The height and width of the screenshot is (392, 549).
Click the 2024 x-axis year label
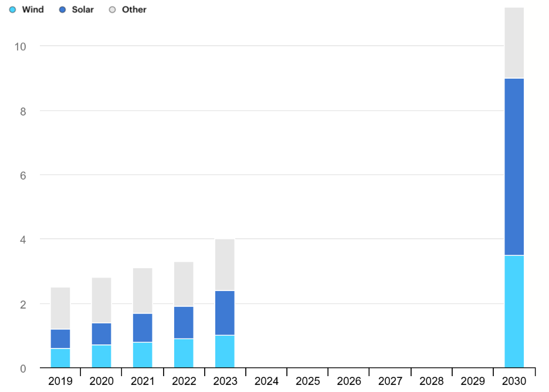pyautogui.click(x=266, y=381)
